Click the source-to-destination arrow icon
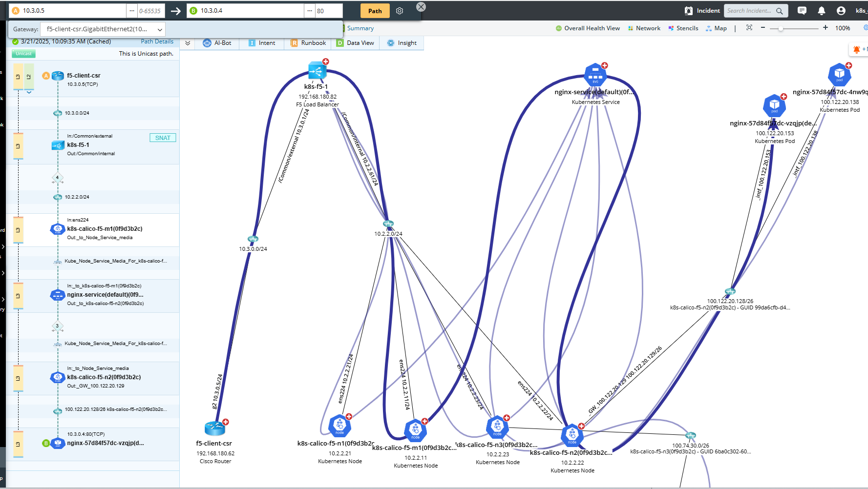 tap(176, 11)
